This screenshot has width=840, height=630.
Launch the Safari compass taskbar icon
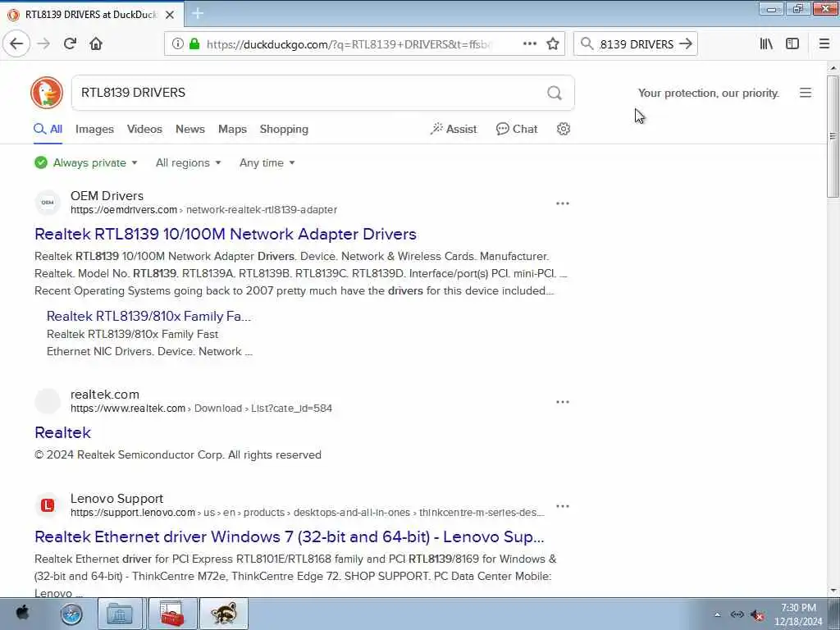[71, 614]
